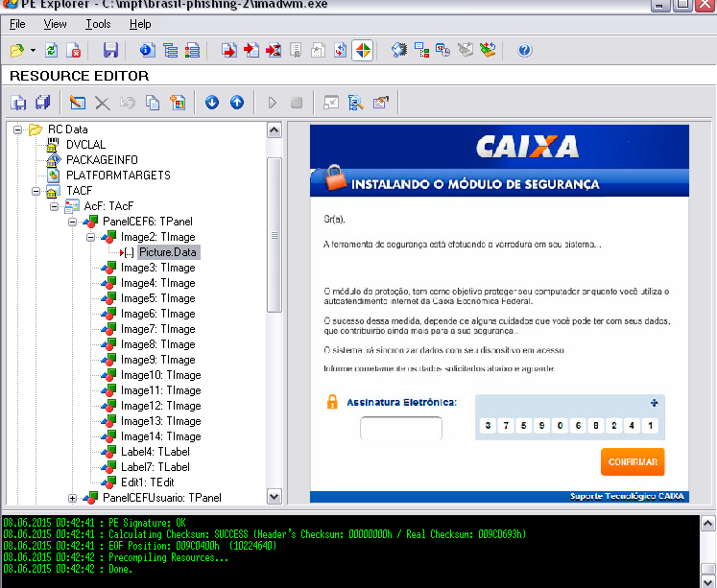The height and width of the screenshot is (588, 717).
Task: Open the Relocations arrows page icon
Action: coord(340,50)
